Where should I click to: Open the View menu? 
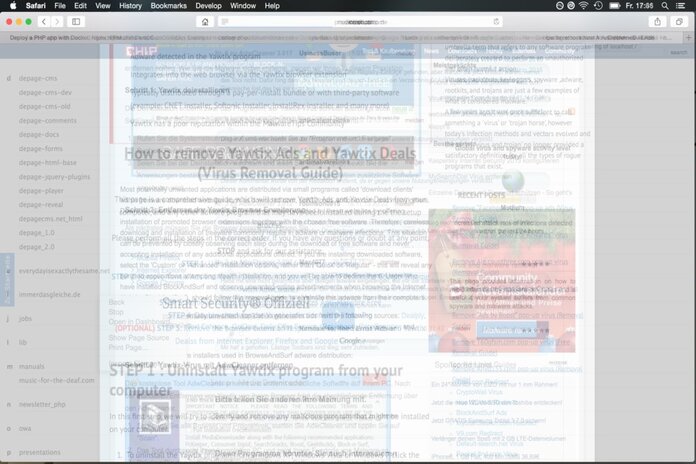tap(103, 6)
